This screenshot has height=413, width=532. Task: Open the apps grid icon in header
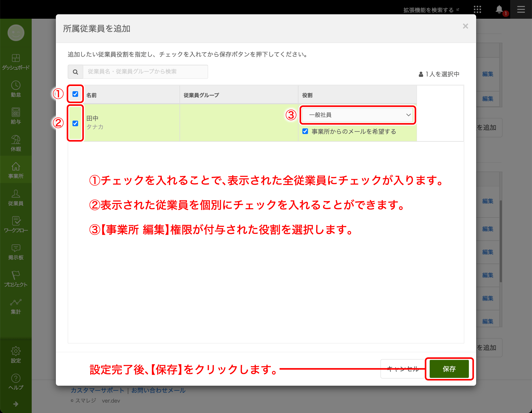click(x=477, y=10)
